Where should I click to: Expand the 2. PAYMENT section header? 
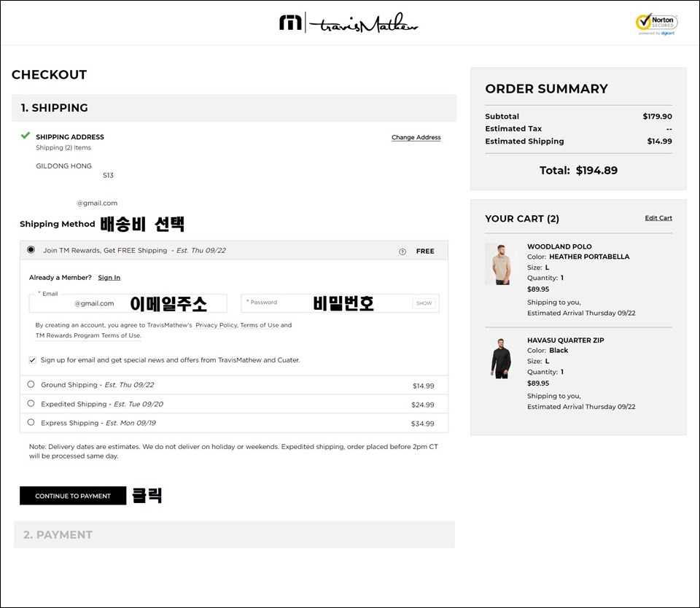234,534
